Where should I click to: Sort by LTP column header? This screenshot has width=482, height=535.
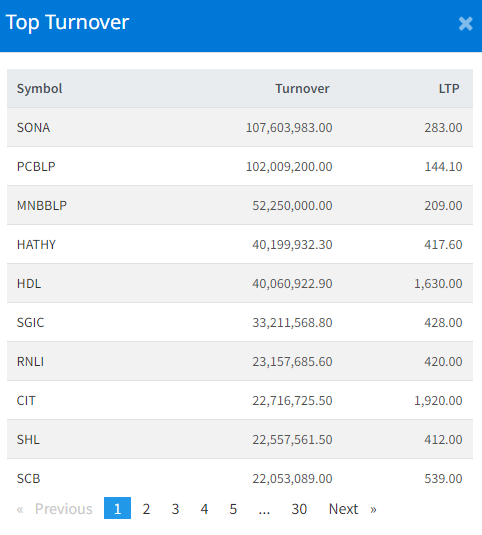[x=449, y=89]
